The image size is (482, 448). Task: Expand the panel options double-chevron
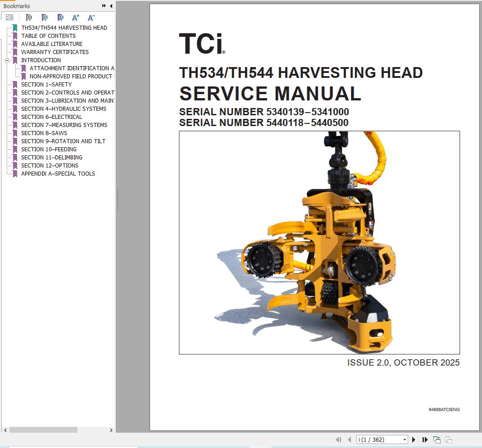click(104, 6)
